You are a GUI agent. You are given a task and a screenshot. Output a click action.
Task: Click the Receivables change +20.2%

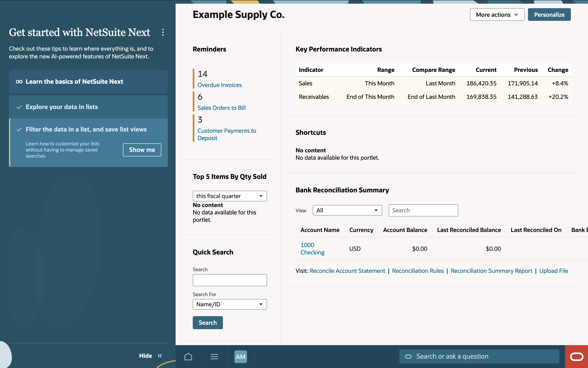[558, 97]
